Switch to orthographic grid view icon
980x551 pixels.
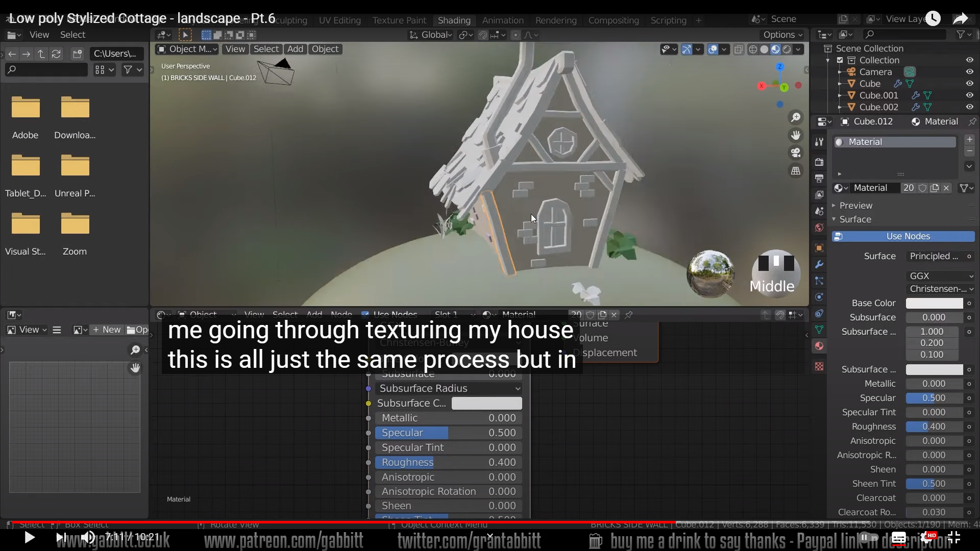coord(795,171)
